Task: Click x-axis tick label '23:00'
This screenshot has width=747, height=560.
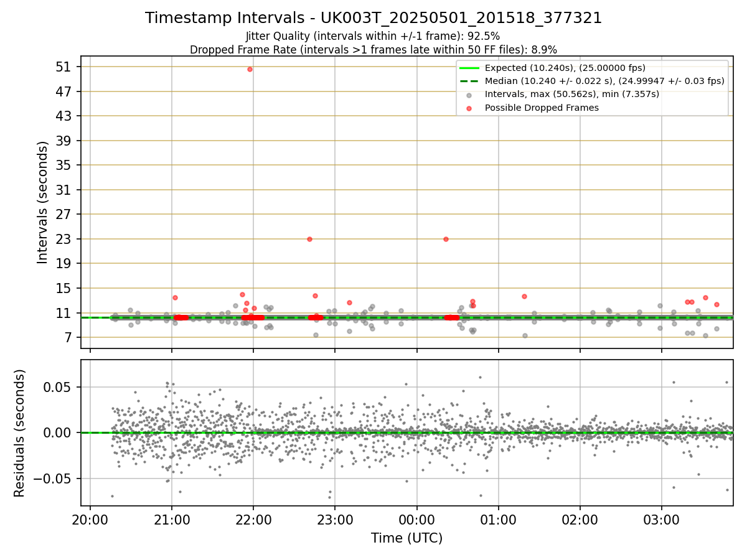Action: pyautogui.click(x=335, y=520)
